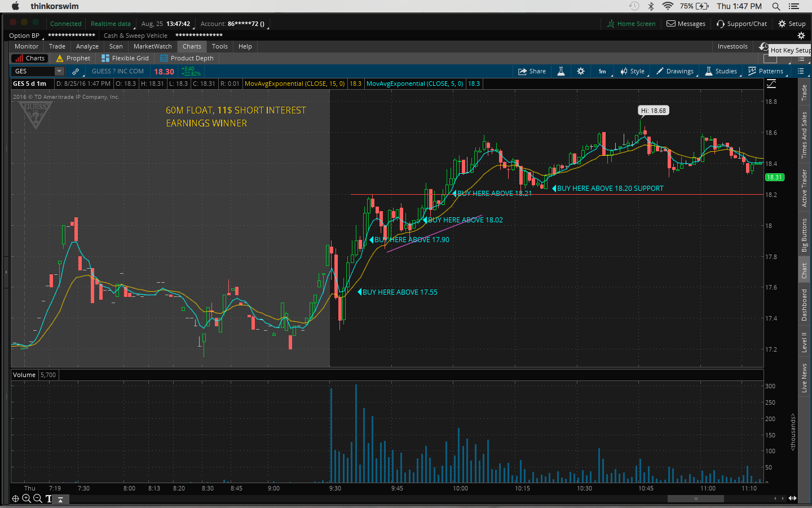Switch to the Analyze tab

[x=87, y=46]
